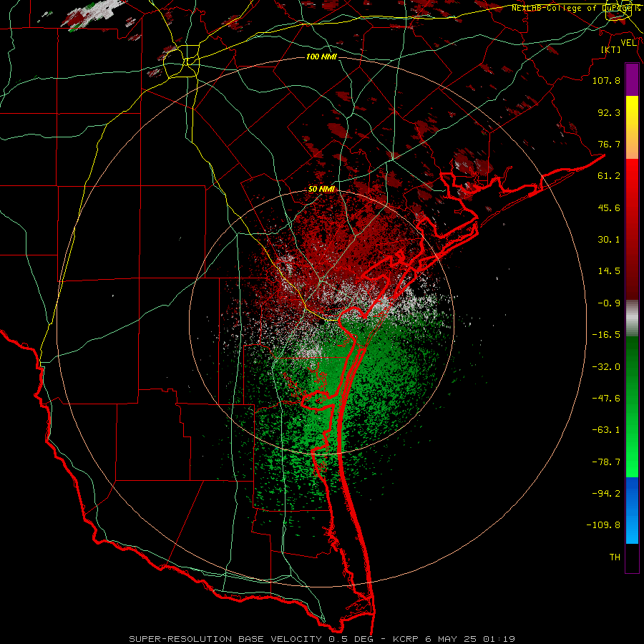
Task: Click the 45.6 velocity scale value
Action: tap(609, 208)
